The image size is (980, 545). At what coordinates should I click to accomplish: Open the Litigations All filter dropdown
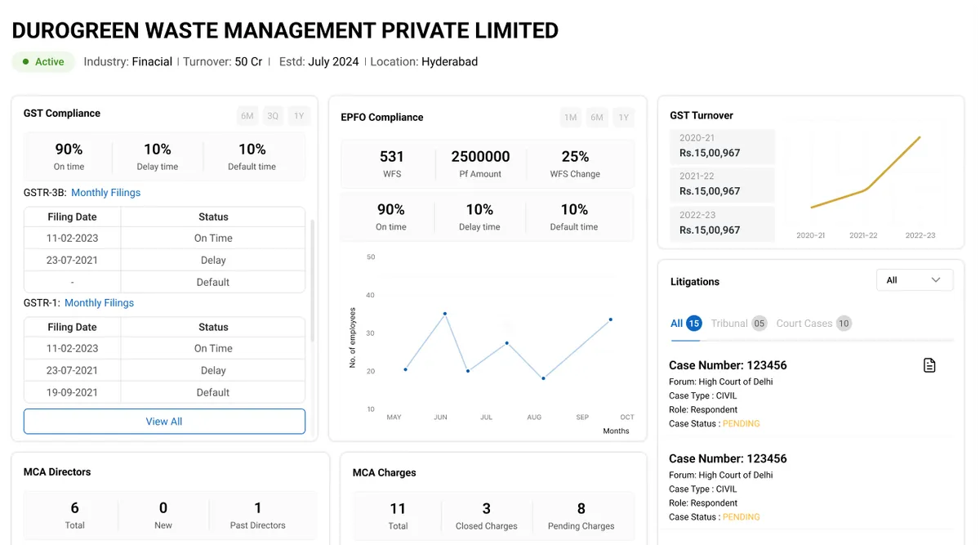[x=915, y=280]
